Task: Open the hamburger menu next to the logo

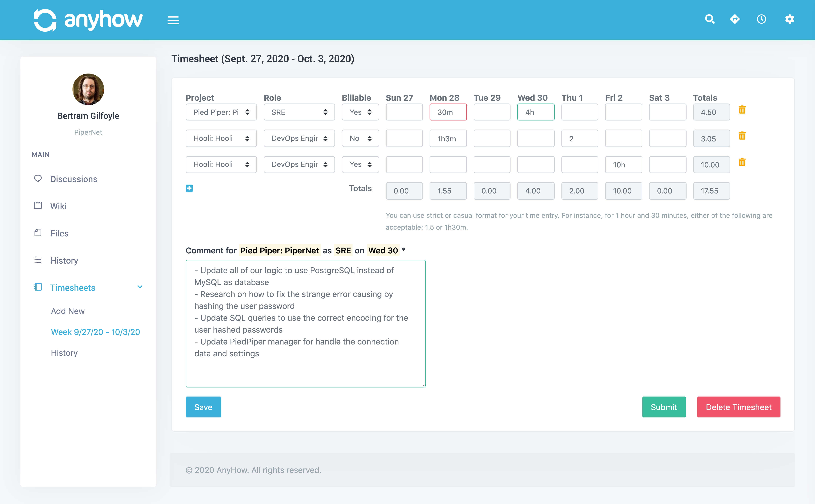Action: tap(173, 20)
